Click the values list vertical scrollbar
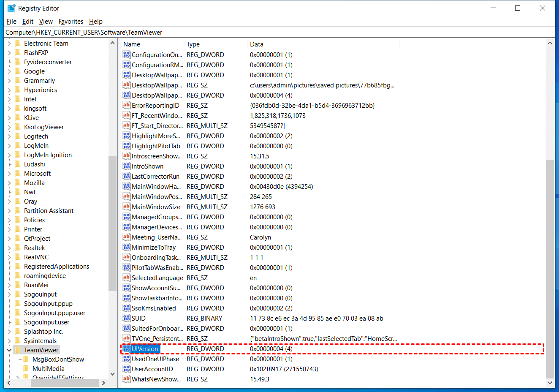This screenshot has height=392, width=559. coord(549,269)
